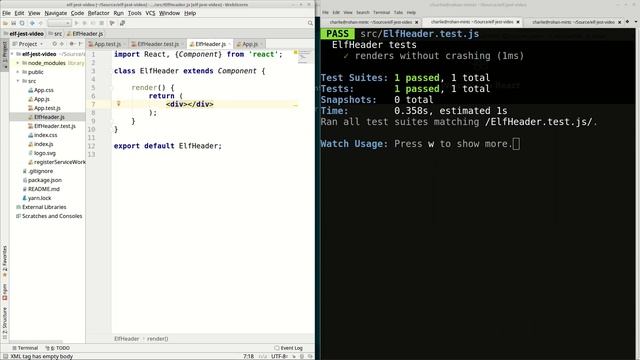This screenshot has width=640, height=360.
Task: Click the package.json file icon
Action: click(x=24, y=180)
